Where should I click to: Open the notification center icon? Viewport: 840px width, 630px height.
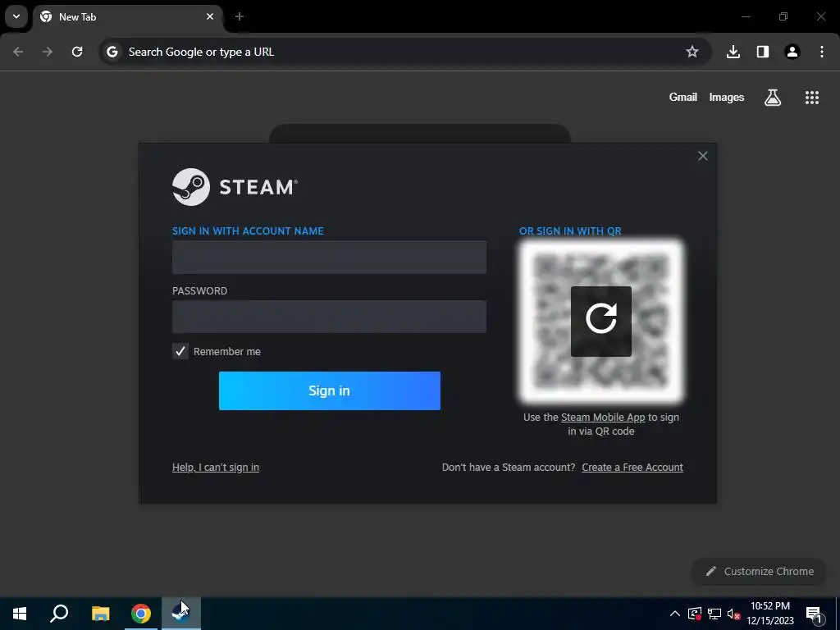click(814, 614)
